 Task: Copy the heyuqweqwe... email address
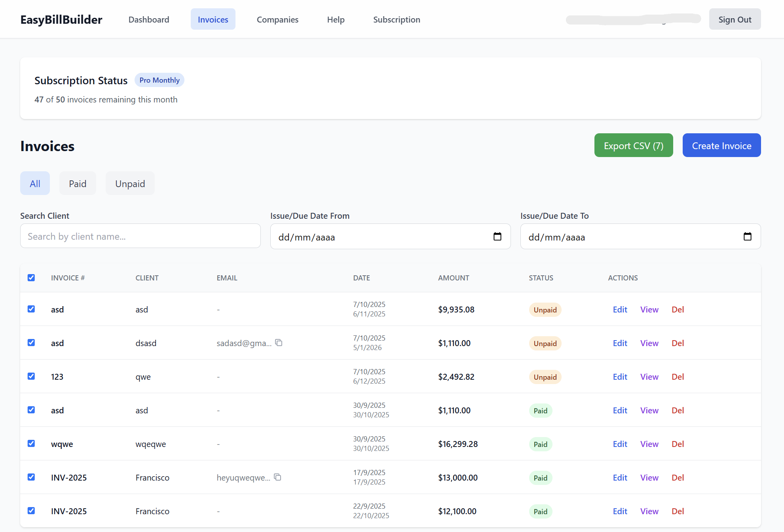(277, 477)
